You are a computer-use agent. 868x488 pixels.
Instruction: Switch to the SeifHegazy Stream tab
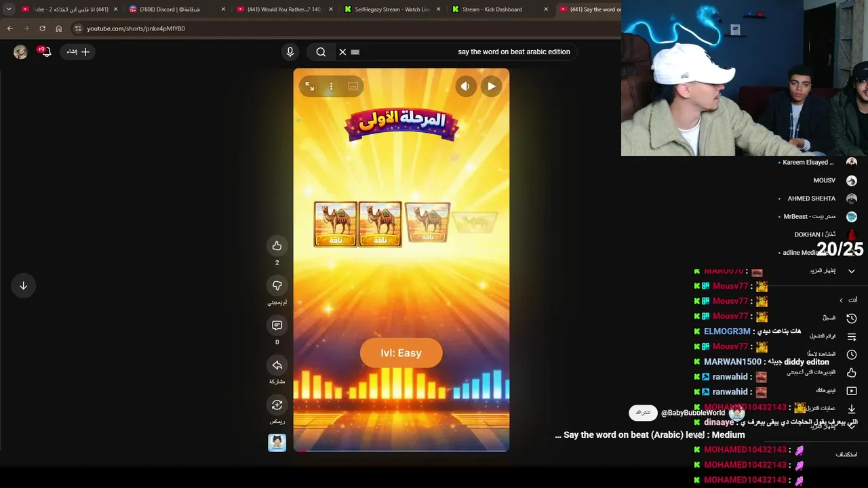tap(392, 9)
